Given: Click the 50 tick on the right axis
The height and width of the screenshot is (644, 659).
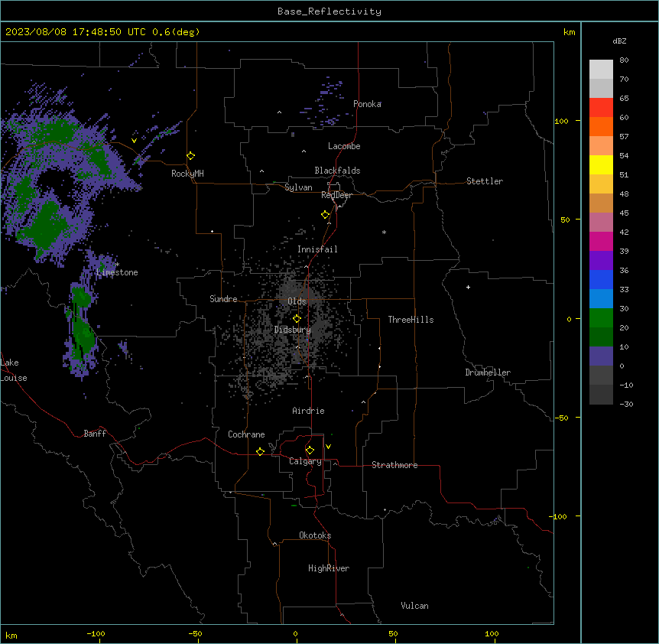Looking at the screenshot, I should point(565,220).
